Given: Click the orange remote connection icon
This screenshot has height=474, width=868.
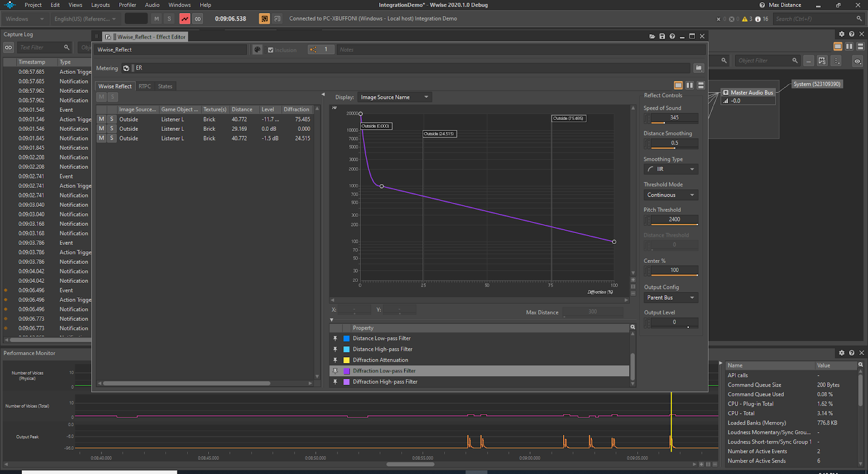Looking at the screenshot, I should tap(264, 19).
